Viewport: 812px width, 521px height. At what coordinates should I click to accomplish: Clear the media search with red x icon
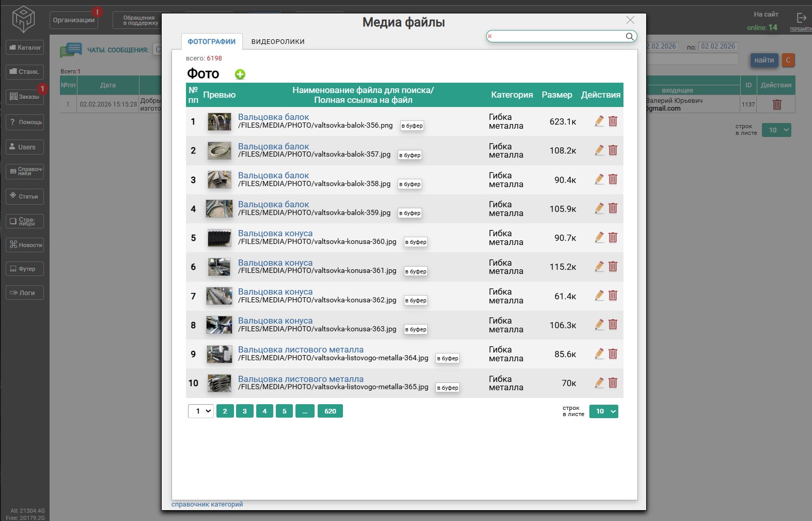point(490,36)
